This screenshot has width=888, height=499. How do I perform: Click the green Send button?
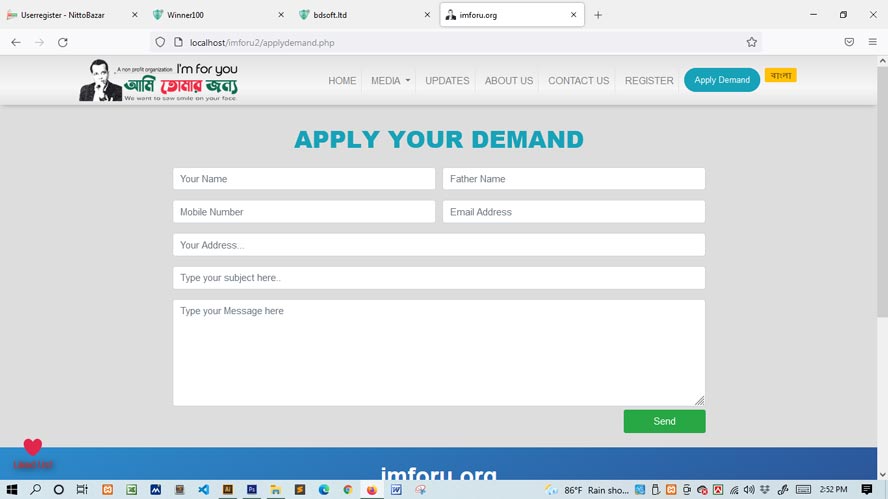point(664,421)
